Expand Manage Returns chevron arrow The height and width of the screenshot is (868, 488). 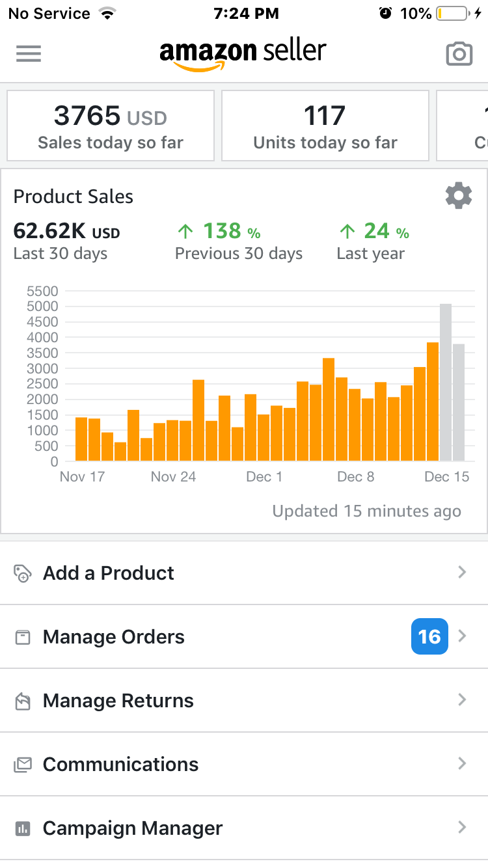(462, 700)
